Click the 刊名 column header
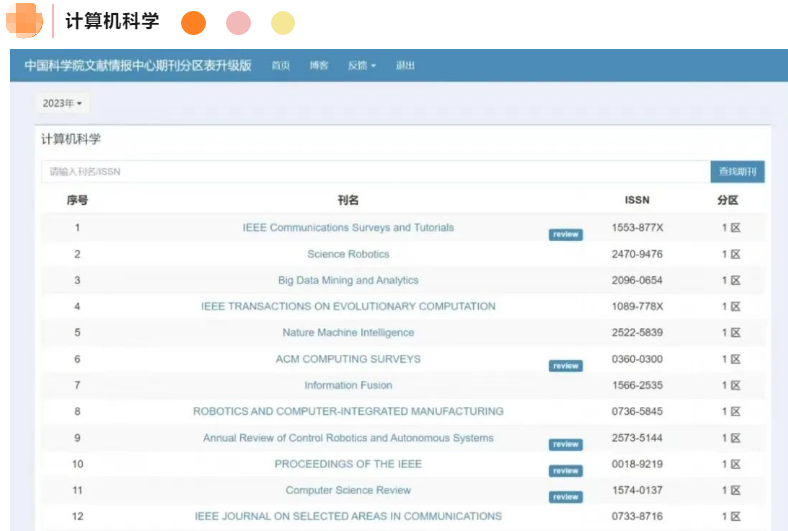 (x=348, y=200)
